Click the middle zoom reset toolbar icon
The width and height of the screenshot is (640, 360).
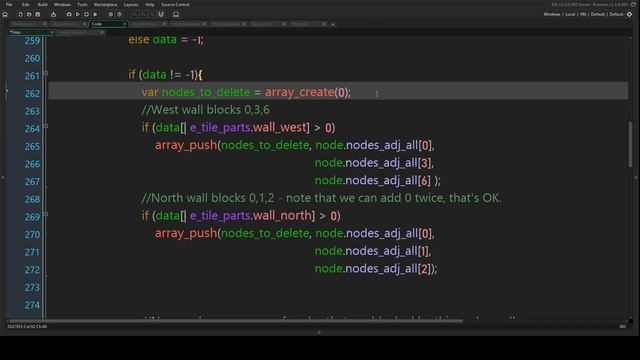coord(143,14)
